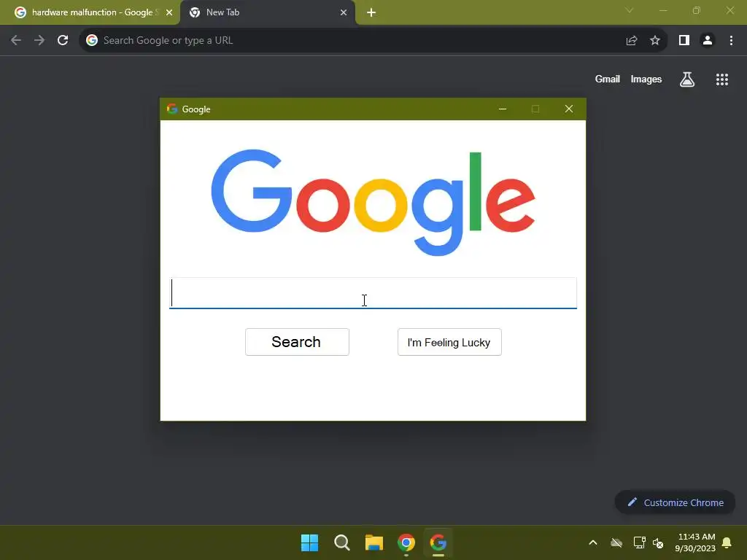
Task: Open a new tab with the plus icon
Action: [x=371, y=13]
